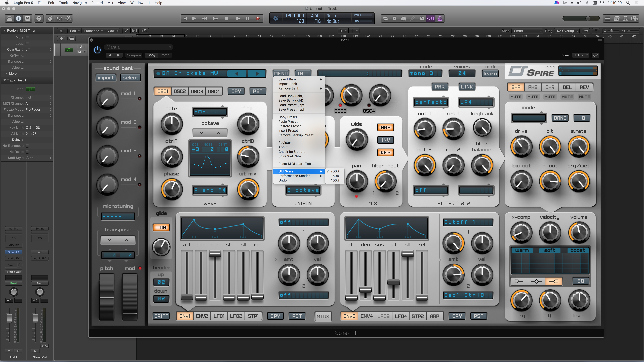
Task: Click the midi learn button
Action: 490,74
